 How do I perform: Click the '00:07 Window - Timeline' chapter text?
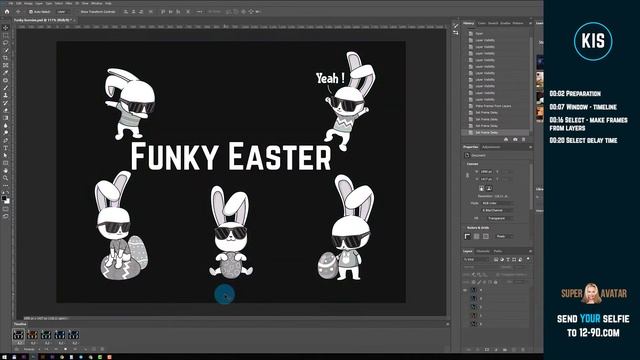pos(583,107)
